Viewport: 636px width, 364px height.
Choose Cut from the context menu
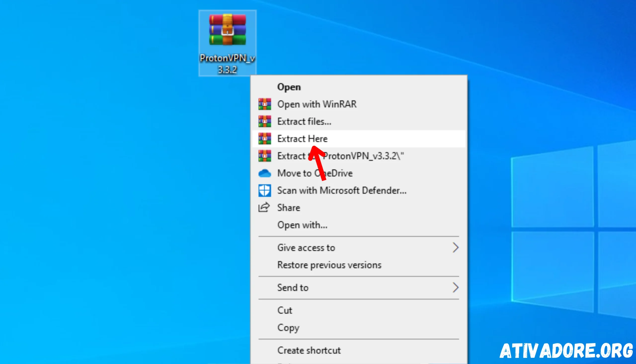click(x=358, y=311)
